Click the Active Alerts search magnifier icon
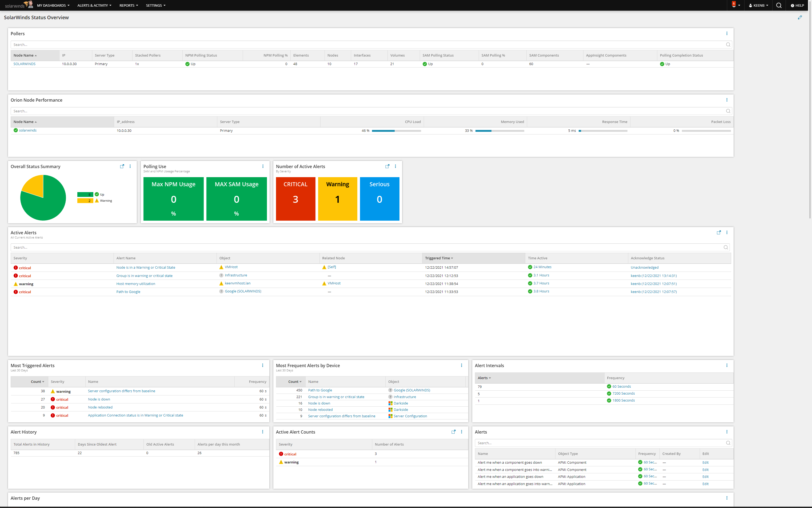 (725, 247)
